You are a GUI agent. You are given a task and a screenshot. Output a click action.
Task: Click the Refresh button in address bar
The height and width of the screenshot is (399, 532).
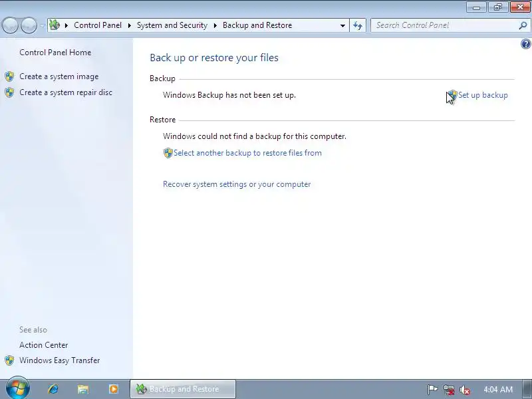tap(358, 25)
